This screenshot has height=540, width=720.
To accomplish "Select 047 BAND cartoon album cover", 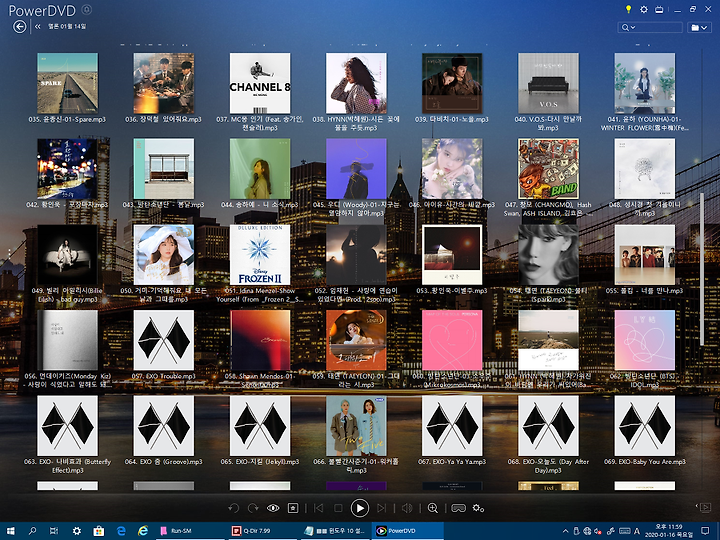I will 548,169.
